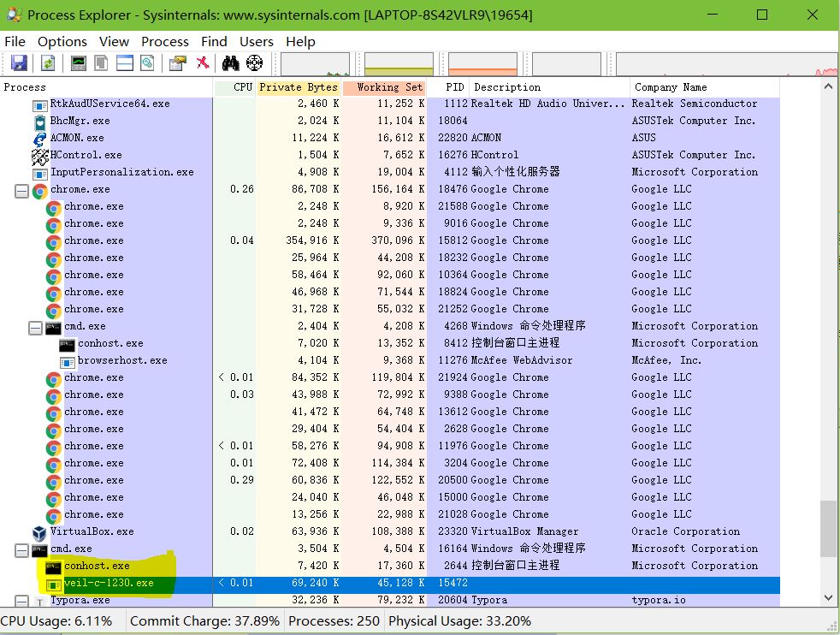Click the Refresh Now toolbar icon
840x635 pixels.
[x=48, y=63]
